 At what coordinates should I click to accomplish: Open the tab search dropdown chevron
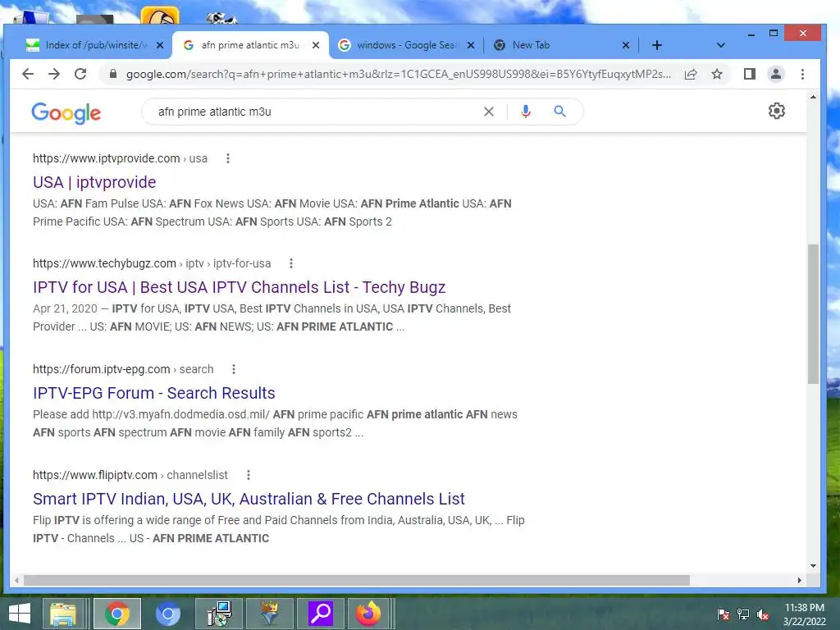720,46
